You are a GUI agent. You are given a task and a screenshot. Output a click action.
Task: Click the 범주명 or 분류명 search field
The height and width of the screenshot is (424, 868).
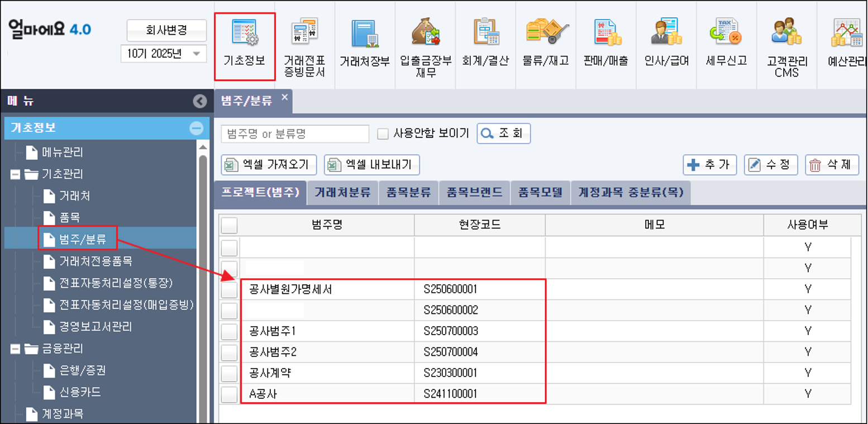294,134
